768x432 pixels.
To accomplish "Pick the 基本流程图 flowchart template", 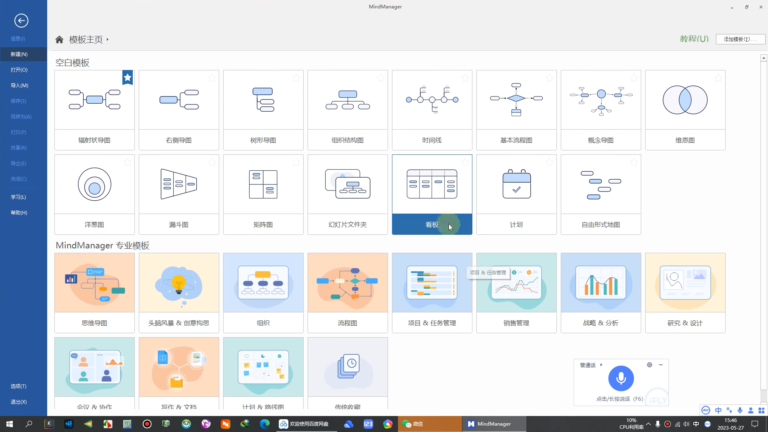I will tap(516, 110).
